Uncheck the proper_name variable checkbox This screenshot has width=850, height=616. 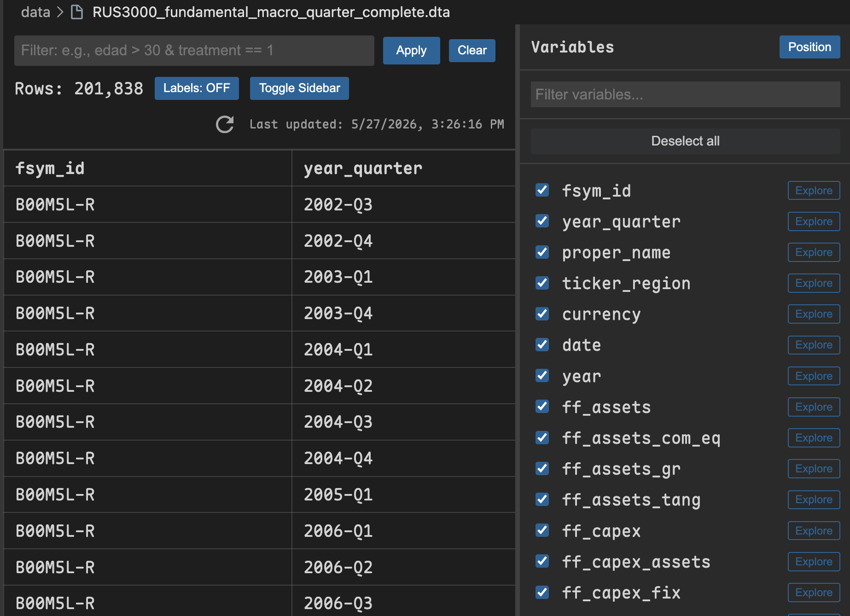point(542,252)
